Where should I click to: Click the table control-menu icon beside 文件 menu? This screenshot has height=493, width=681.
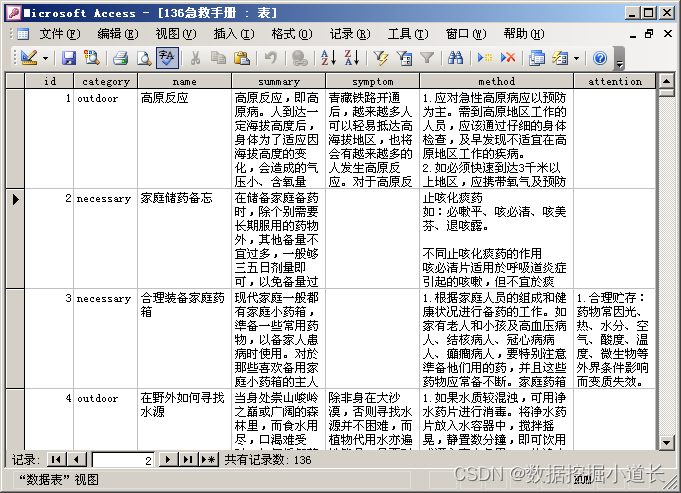pos(23,34)
